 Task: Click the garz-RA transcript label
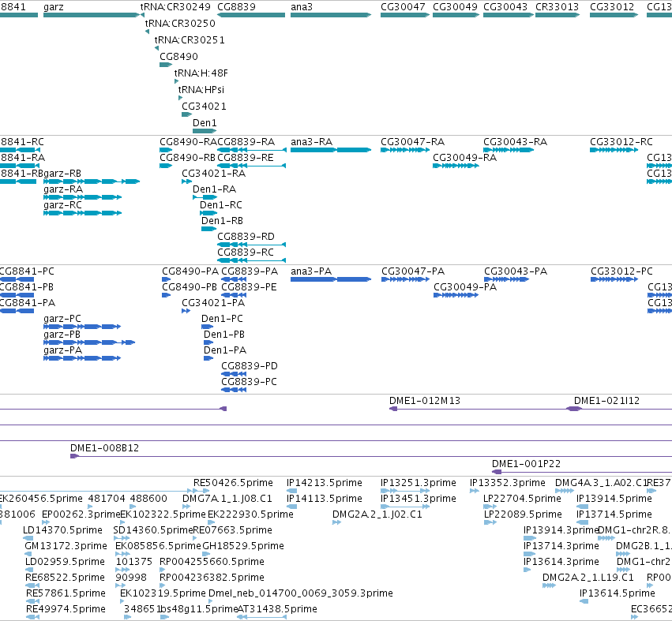(63, 189)
